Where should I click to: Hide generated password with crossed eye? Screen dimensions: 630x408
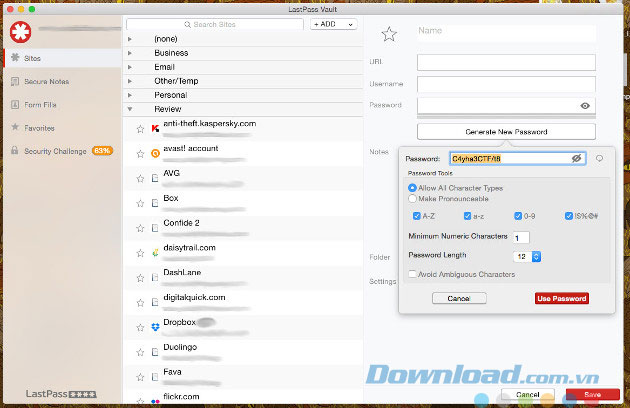pyautogui.click(x=577, y=158)
